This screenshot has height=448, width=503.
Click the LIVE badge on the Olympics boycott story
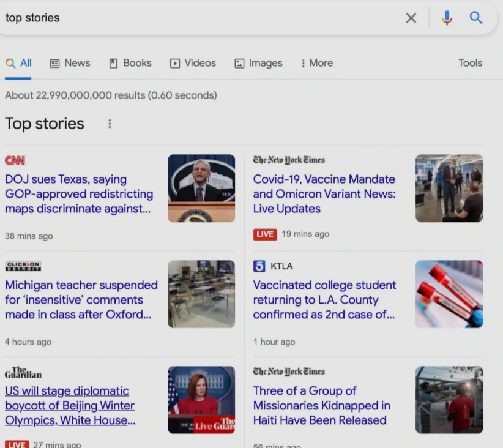click(16, 444)
